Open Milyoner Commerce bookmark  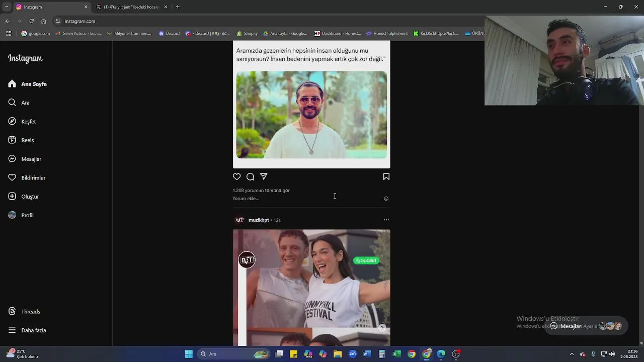[129, 34]
